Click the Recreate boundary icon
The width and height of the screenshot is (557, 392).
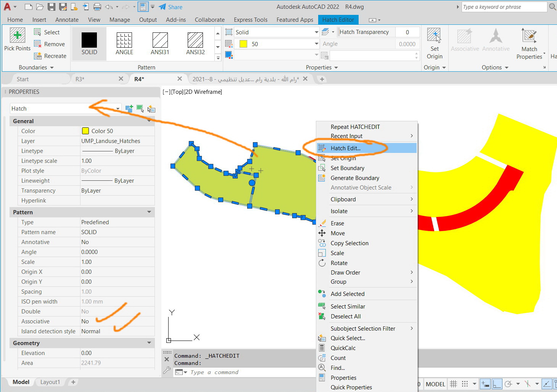pos(37,56)
